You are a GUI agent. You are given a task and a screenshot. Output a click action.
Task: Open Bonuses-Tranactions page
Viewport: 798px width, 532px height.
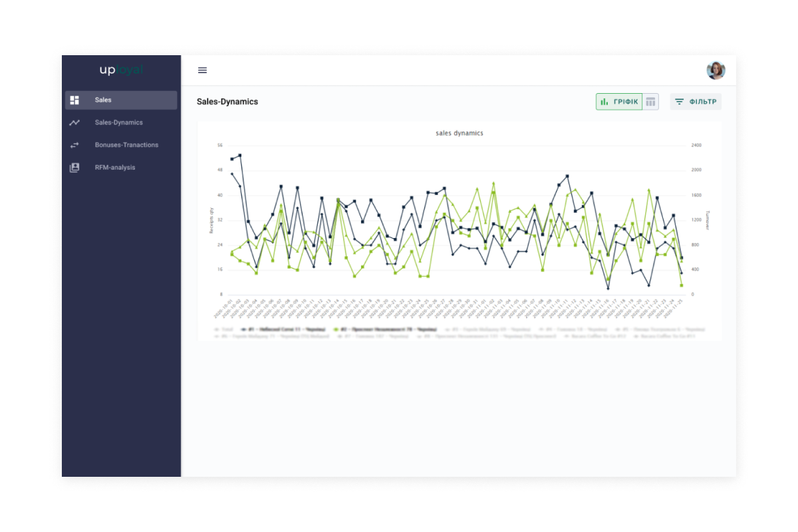click(126, 145)
